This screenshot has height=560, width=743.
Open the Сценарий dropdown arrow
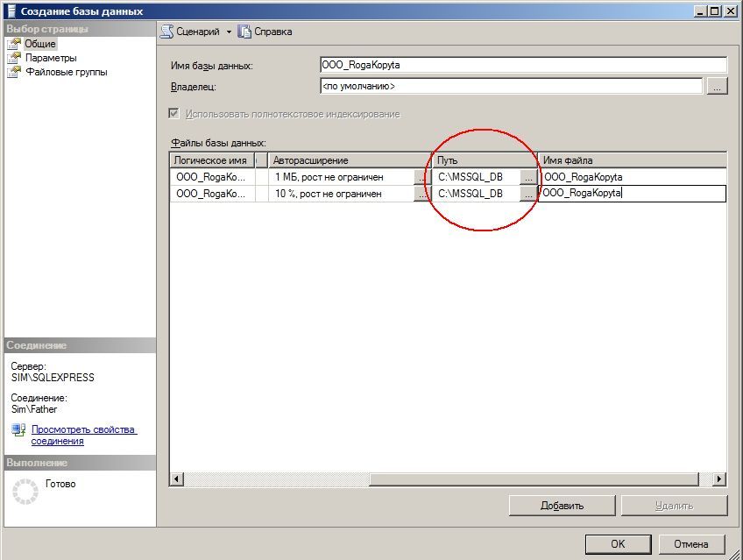click(229, 32)
